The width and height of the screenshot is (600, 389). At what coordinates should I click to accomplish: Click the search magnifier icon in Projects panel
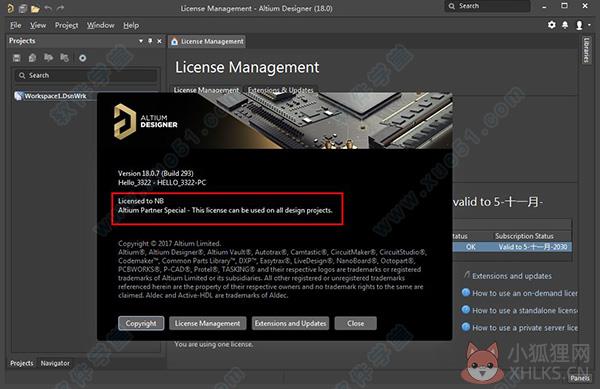tap(22, 75)
